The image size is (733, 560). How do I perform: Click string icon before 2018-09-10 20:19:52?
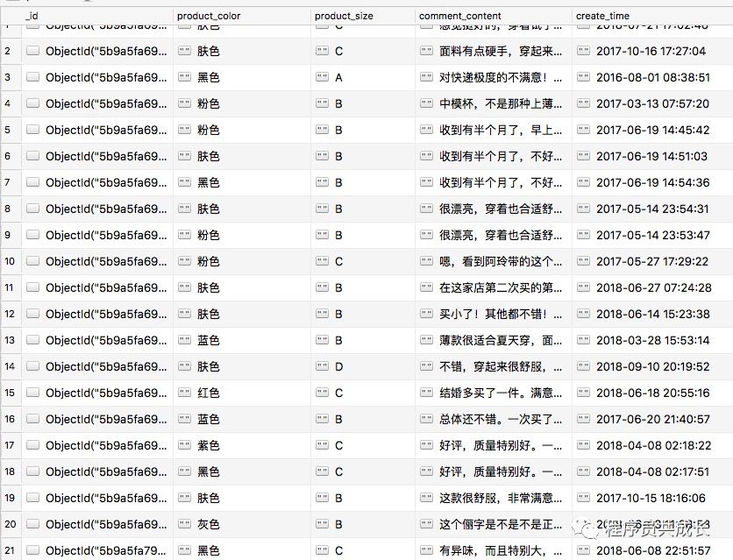[583, 366]
